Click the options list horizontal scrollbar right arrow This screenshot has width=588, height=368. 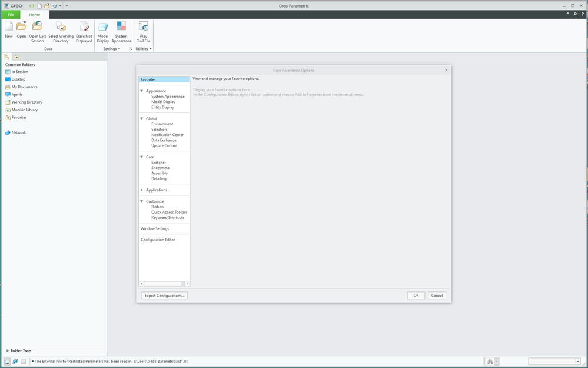(x=187, y=284)
